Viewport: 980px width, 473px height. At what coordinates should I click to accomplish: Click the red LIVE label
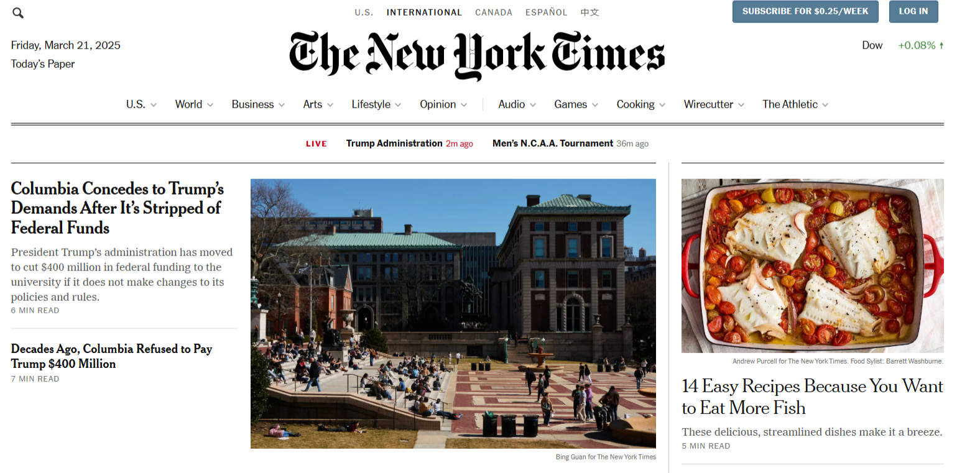point(316,144)
